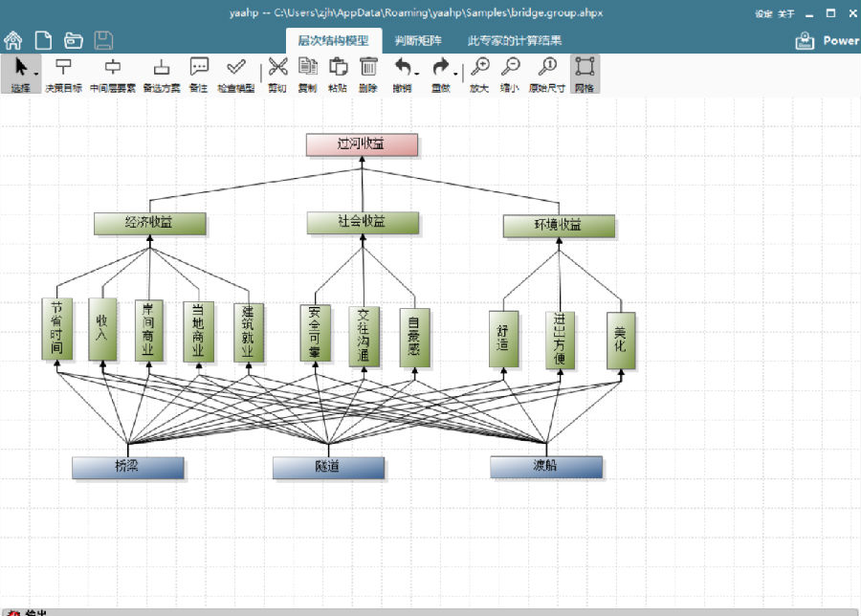Switch to the 判断矩阵 tab
The height and width of the screenshot is (616, 861).
418,40
